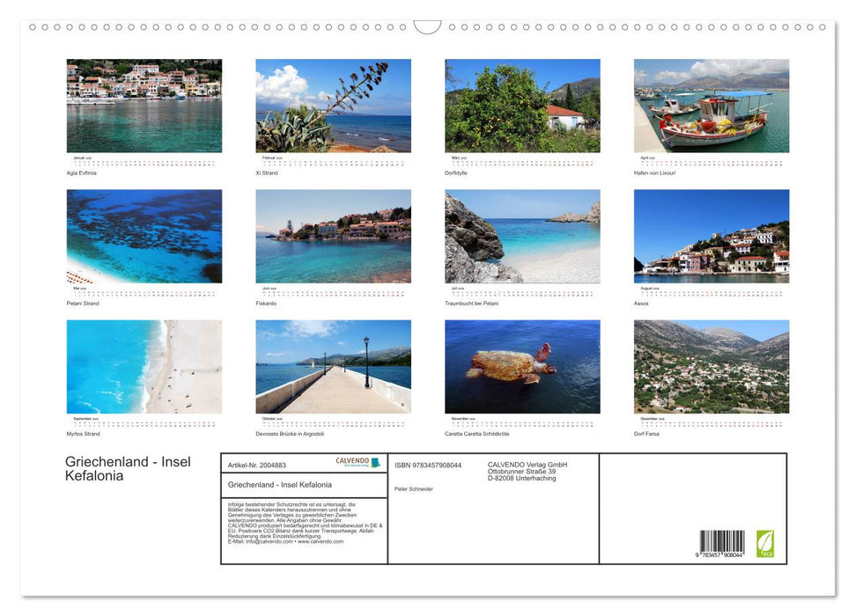The width and height of the screenshot is (855, 616).
Task: Select the Myrtos Strand label
Action: (82, 434)
